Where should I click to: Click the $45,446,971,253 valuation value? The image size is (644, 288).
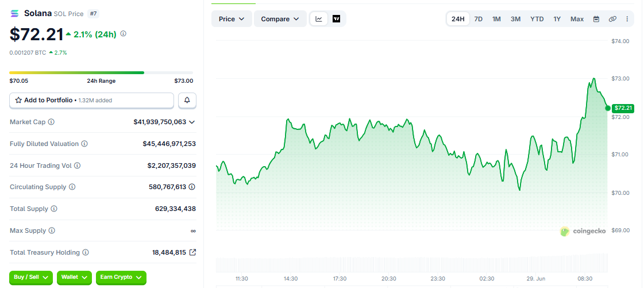pyautogui.click(x=169, y=144)
